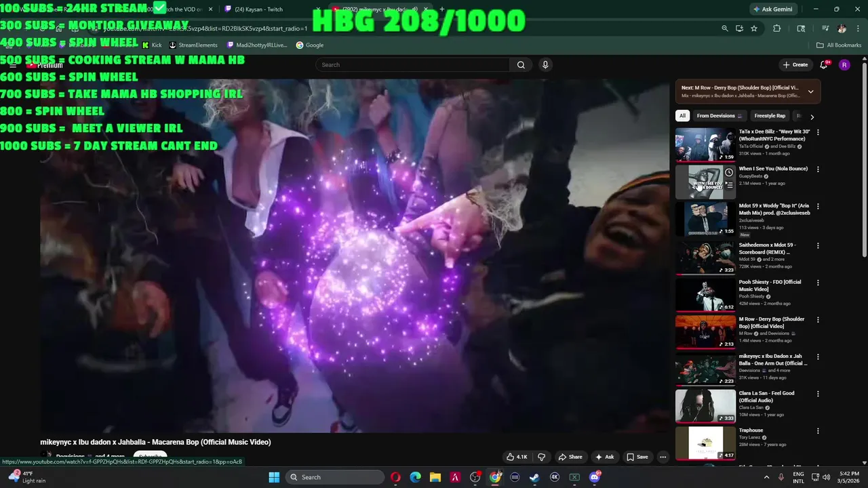Click the YouTube search magnifier button
Screen dimensions: 868x488
[x=521, y=65]
